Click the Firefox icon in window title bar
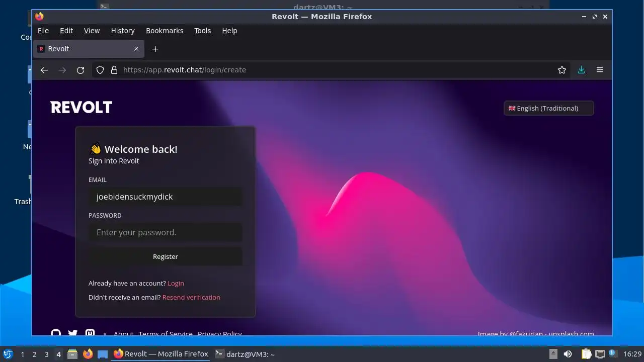 pyautogui.click(x=39, y=17)
